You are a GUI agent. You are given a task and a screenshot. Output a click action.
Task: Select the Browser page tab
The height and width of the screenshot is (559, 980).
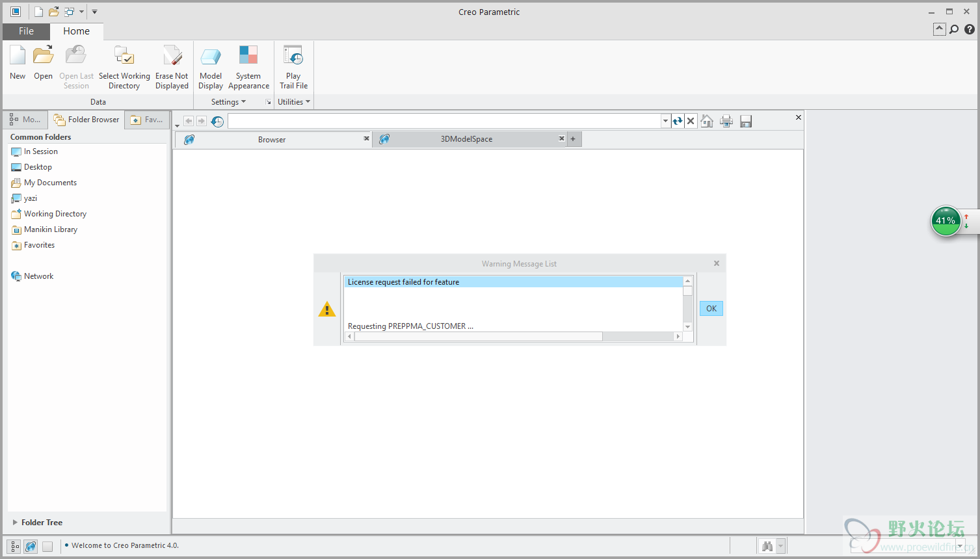pyautogui.click(x=272, y=140)
